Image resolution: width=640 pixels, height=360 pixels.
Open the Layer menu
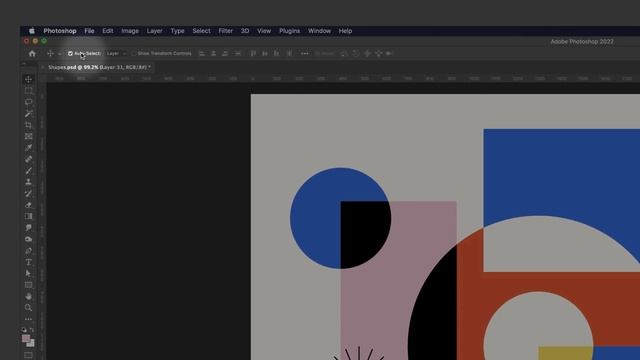[x=155, y=31]
